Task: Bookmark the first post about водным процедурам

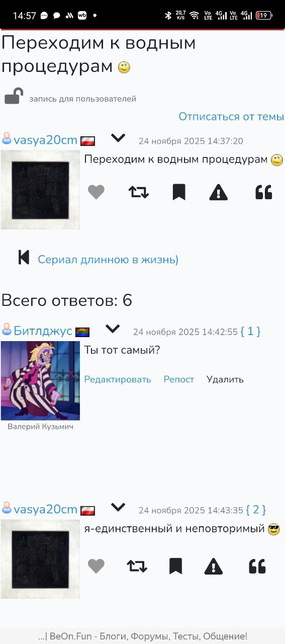Action: tap(179, 192)
